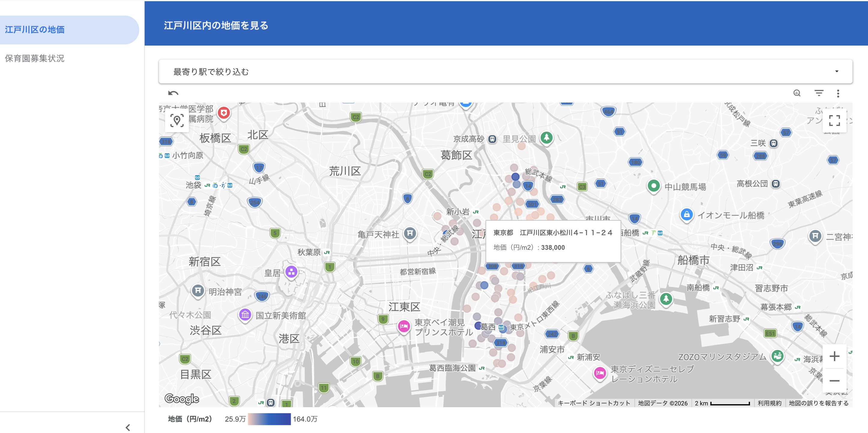Viewport: 868px width, 433px height.
Task: Click the 池袋 station label
Action: [193, 185]
